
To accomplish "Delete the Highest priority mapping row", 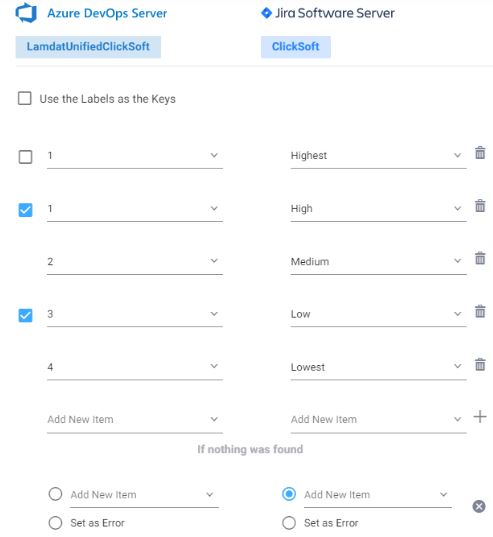I will tap(480, 153).
